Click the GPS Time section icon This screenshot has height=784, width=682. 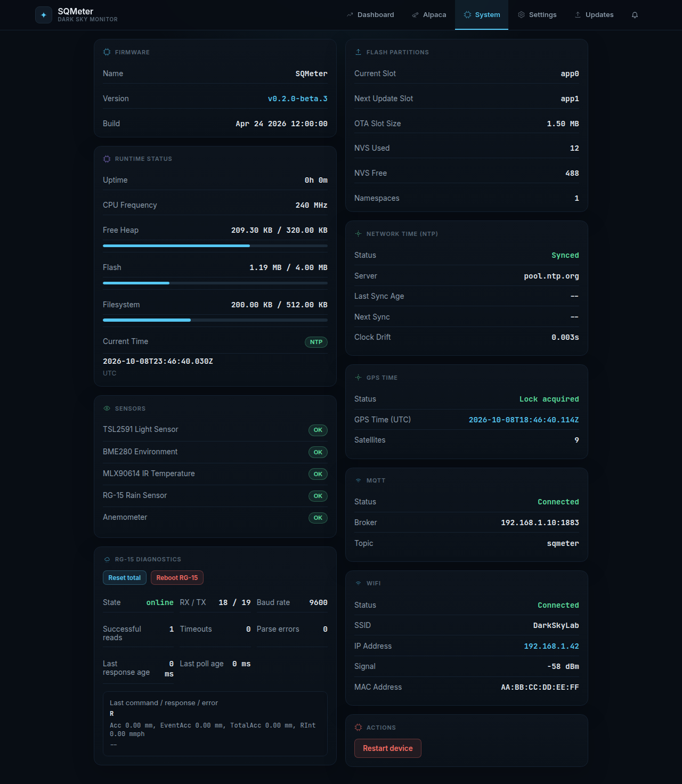(358, 378)
